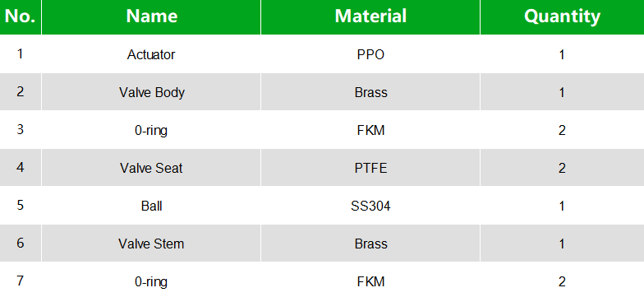Select quantity 2 in Valve Seat row
Viewport: 644px width, 297px height.
562,168
